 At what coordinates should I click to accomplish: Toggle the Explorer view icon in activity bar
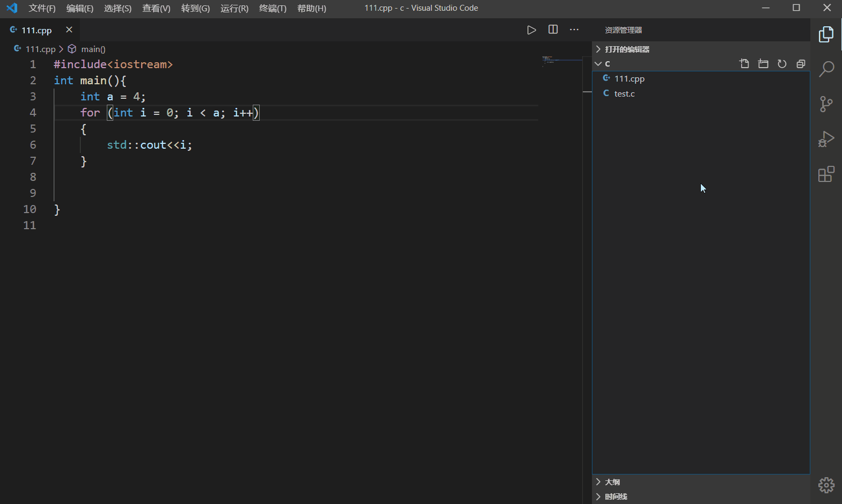click(826, 34)
